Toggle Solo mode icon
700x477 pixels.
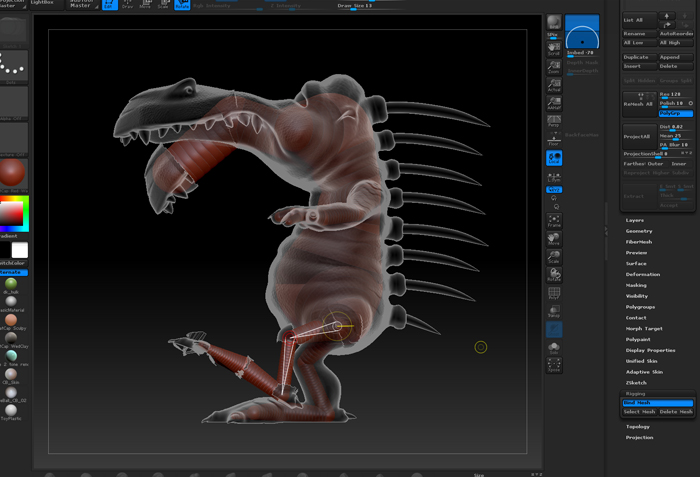[554, 348]
